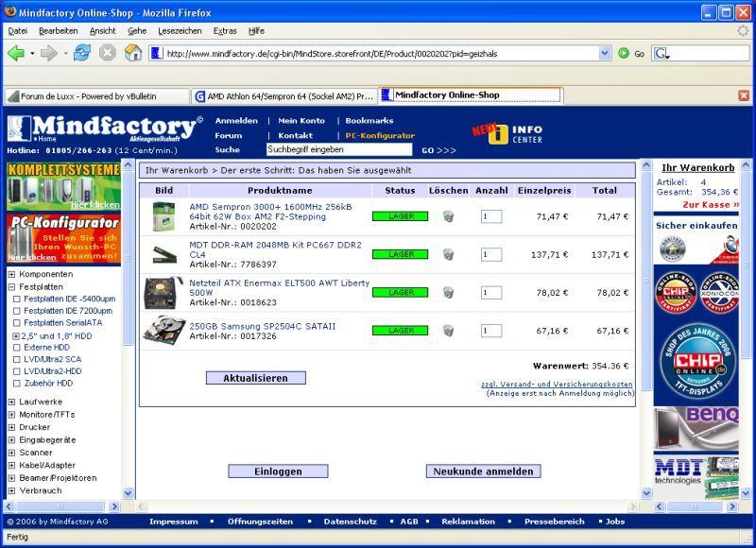Expand the Laufwerke category
This screenshot has width=756, height=548.
(x=11, y=402)
